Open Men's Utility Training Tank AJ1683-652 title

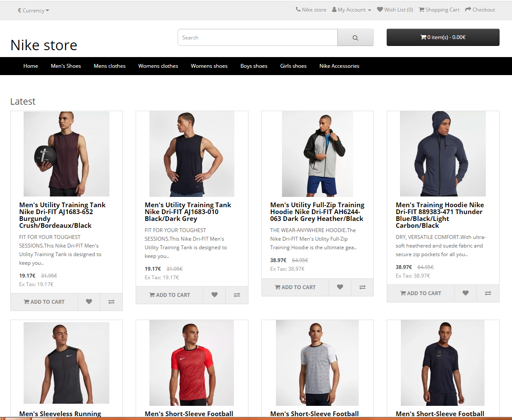coord(62,215)
